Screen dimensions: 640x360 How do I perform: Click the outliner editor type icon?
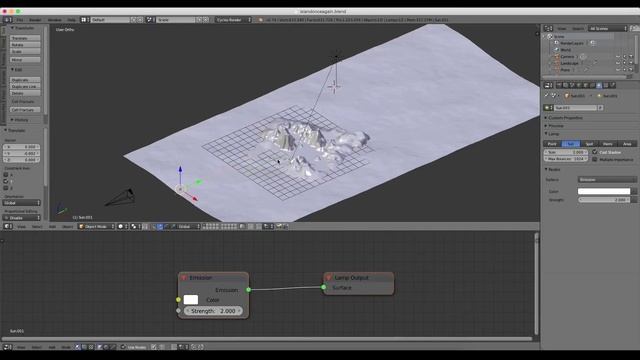(x=548, y=29)
